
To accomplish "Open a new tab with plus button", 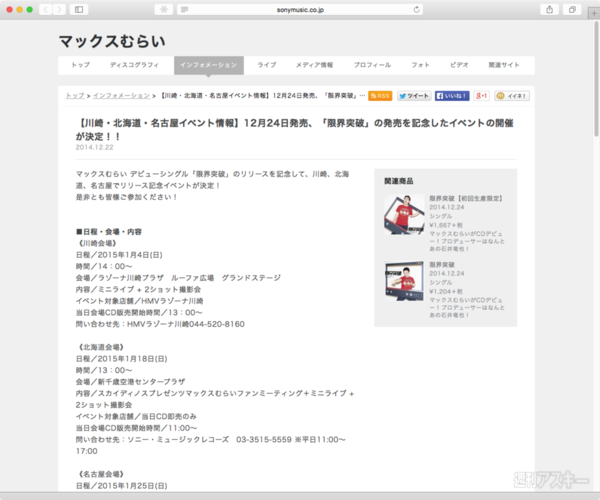I will [594, 13].
